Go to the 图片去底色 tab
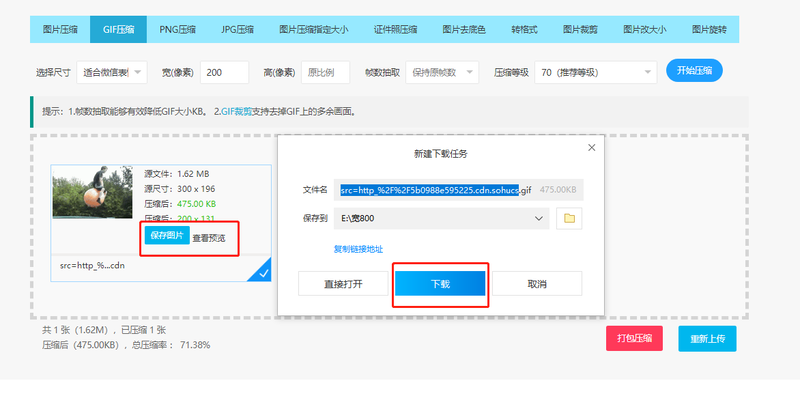Viewport: 800px width, 409px height. click(x=464, y=30)
